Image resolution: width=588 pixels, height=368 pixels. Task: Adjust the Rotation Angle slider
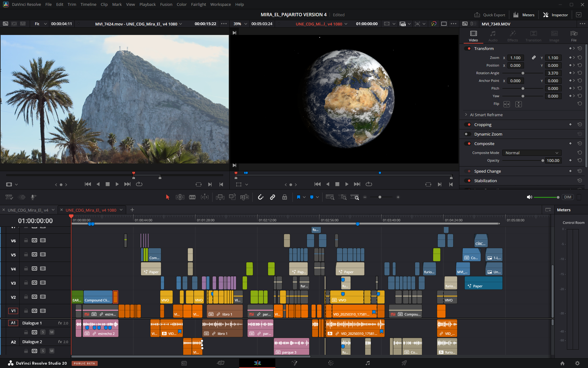tap(523, 73)
